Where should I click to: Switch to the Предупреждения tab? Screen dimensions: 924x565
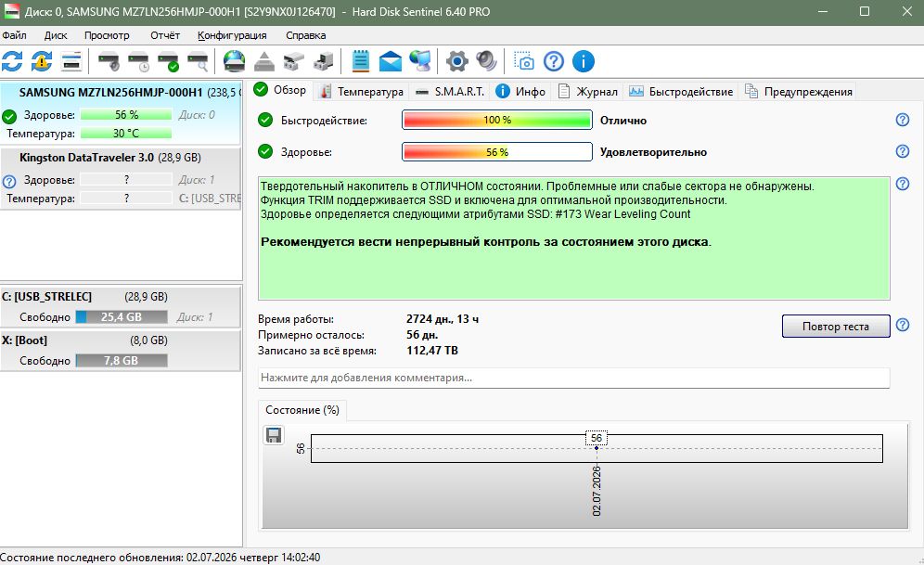(799, 91)
